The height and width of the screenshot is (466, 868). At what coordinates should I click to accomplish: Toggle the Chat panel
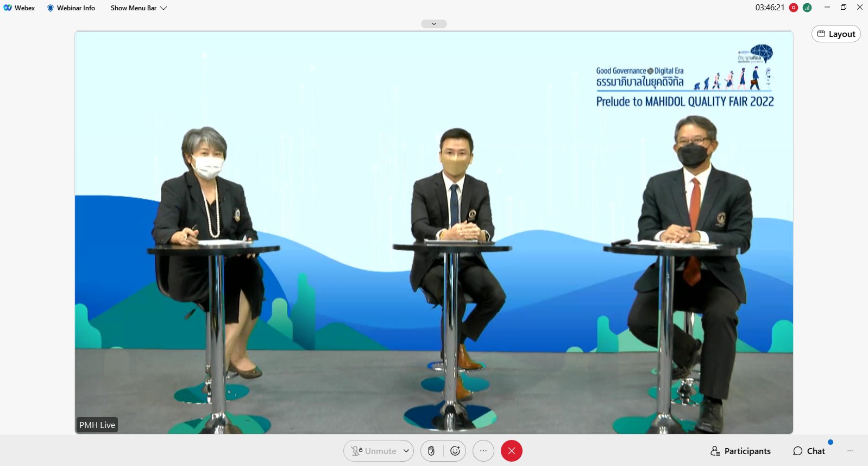[x=809, y=451]
